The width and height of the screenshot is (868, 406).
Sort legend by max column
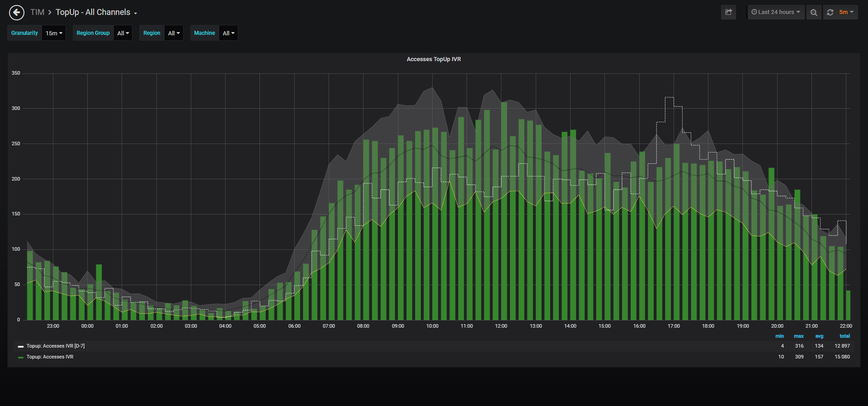tap(799, 336)
